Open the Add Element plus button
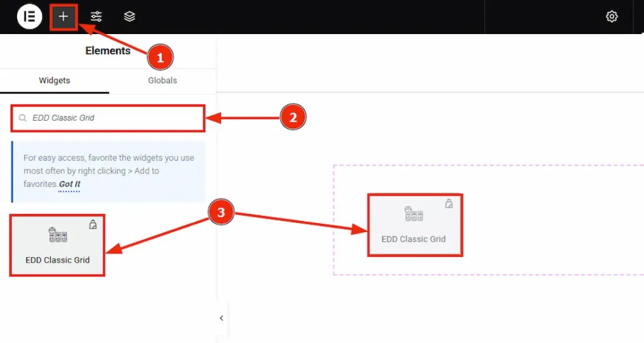This screenshot has height=343, width=644. coord(64,17)
